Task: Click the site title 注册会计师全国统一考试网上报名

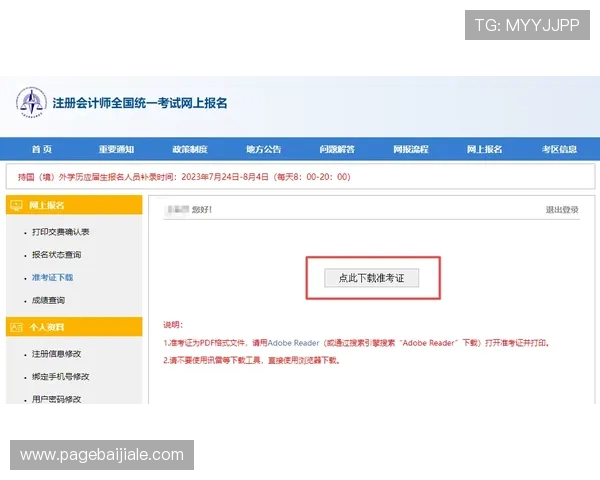Action: click(x=140, y=103)
